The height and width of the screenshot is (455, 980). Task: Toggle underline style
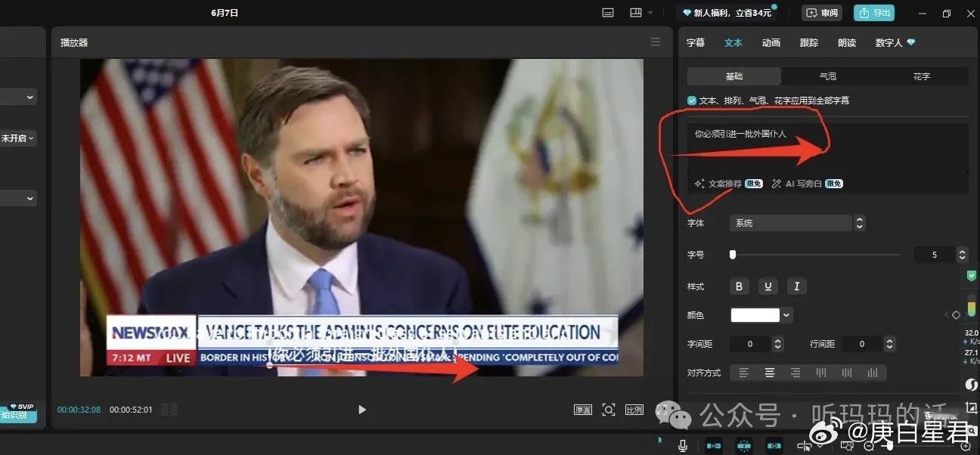(x=768, y=286)
